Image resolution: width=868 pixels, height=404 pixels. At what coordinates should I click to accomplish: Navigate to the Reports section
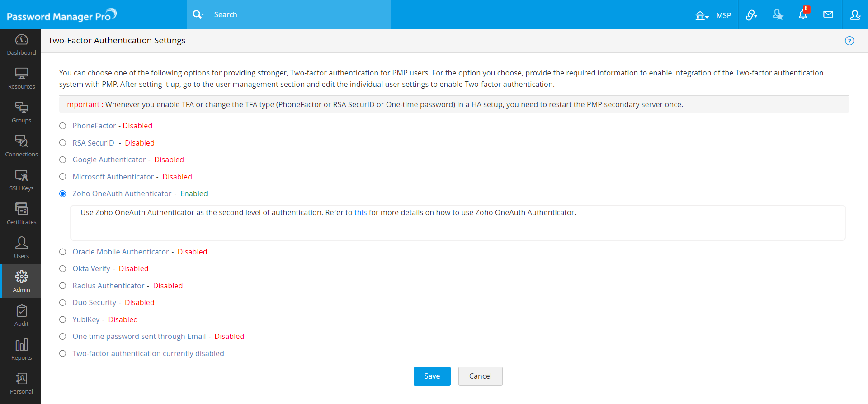coord(21,349)
